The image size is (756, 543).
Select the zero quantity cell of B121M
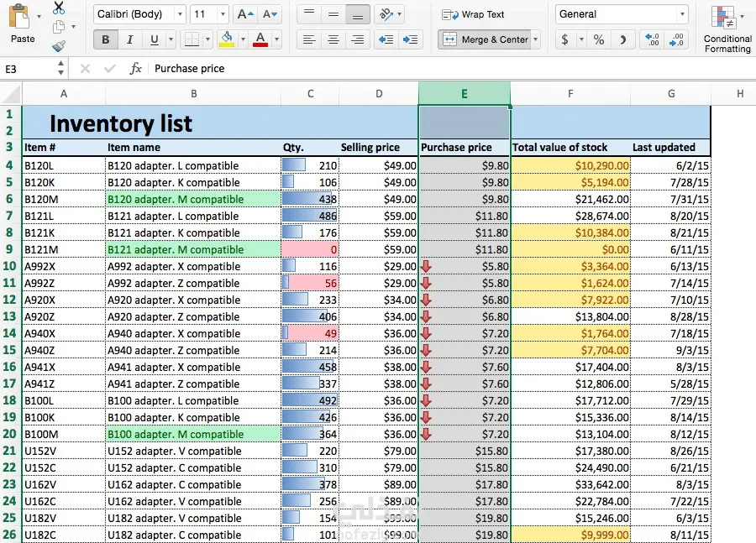coord(310,249)
